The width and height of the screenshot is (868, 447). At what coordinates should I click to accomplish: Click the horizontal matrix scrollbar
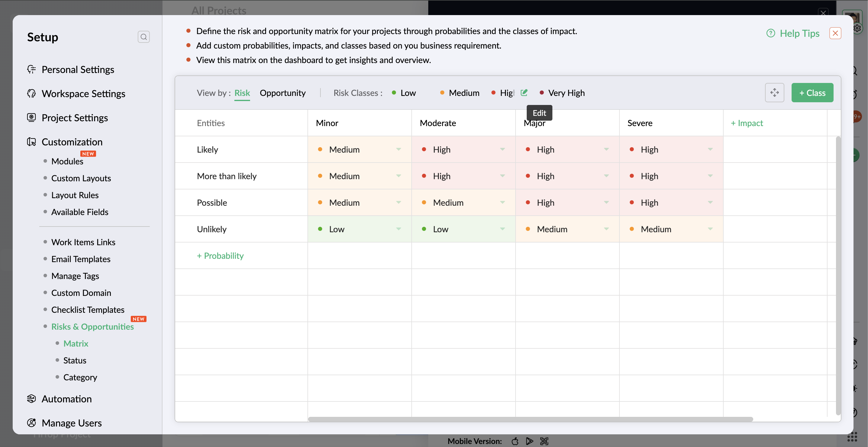point(530,419)
